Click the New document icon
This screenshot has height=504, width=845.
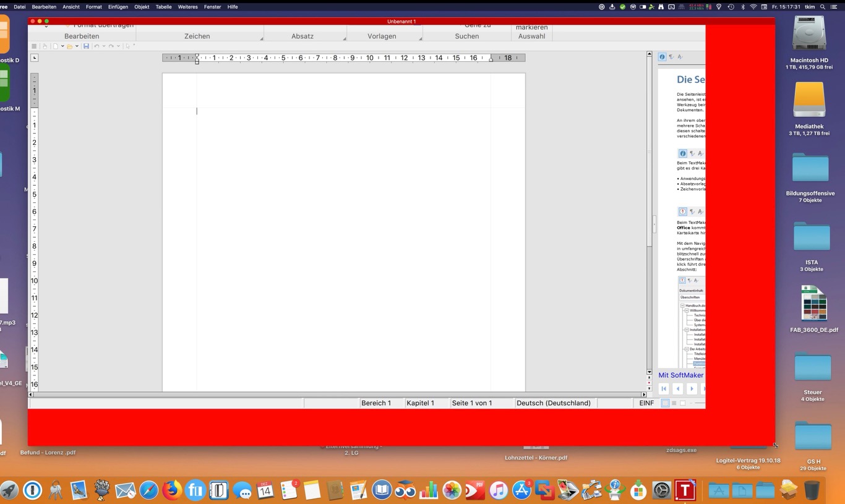tap(56, 46)
